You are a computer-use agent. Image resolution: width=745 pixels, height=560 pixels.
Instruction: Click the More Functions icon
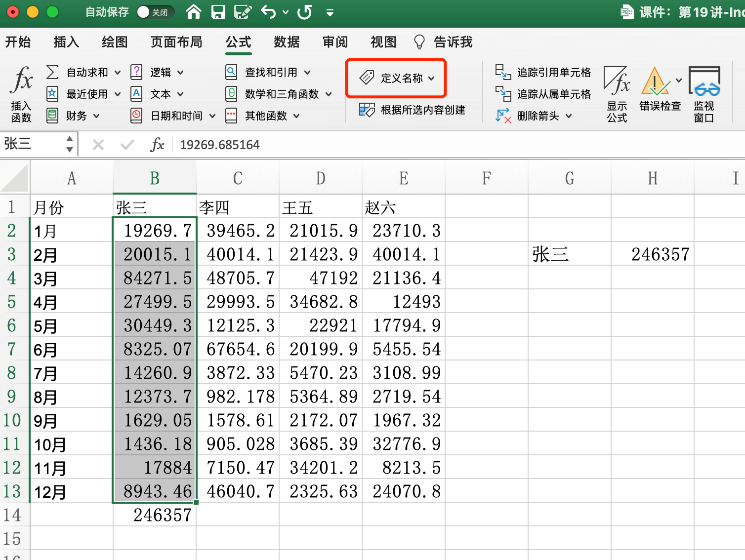pyautogui.click(x=231, y=116)
